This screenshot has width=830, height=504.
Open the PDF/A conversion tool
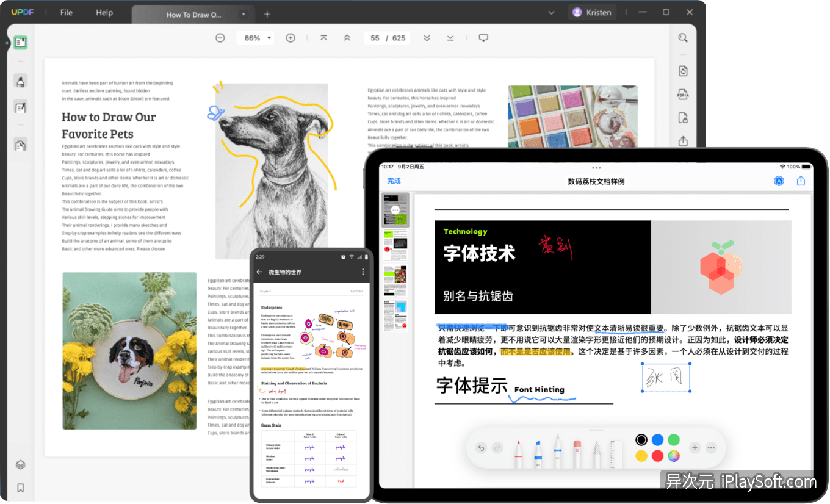tap(683, 95)
